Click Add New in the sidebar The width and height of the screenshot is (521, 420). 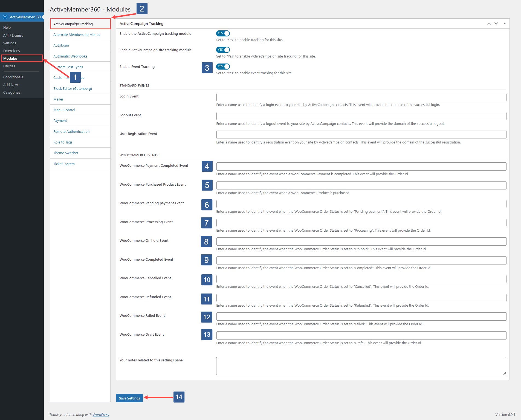click(10, 85)
